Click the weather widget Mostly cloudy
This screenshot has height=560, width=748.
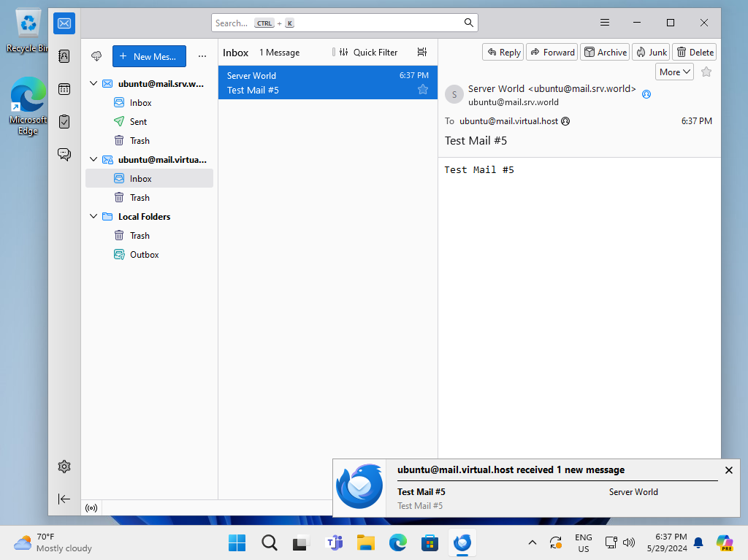(x=53, y=542)
